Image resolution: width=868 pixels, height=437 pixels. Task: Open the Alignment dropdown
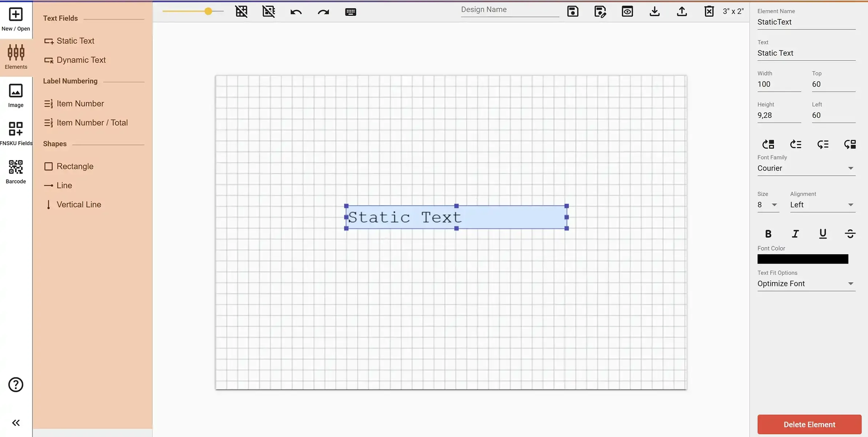pyautogui.click(x=823, y=205)
